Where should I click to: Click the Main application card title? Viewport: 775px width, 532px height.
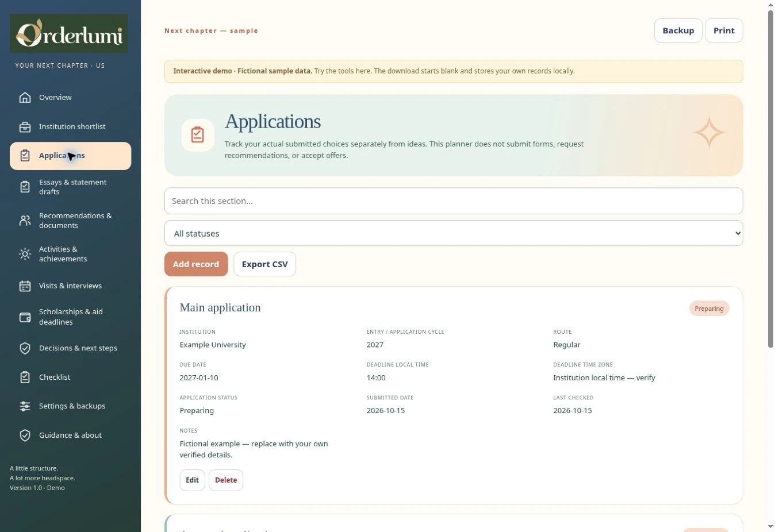pos(220,307)
